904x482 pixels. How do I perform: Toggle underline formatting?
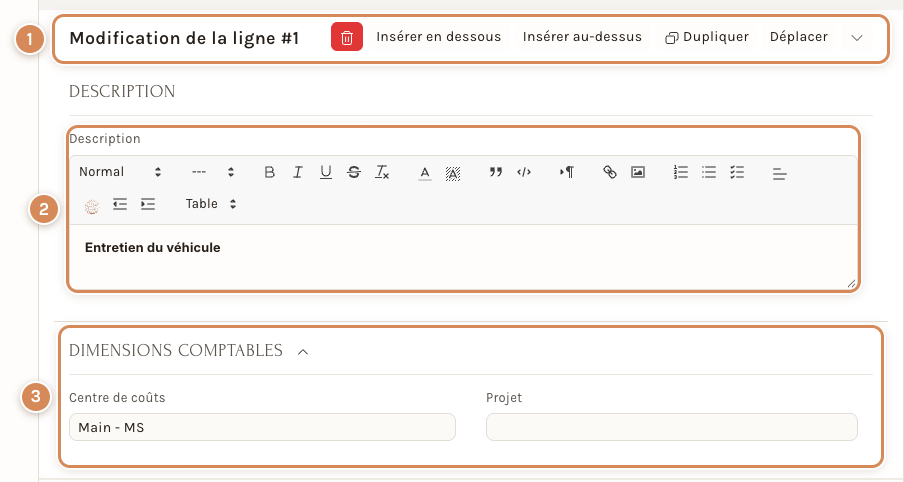click(326, 172)
